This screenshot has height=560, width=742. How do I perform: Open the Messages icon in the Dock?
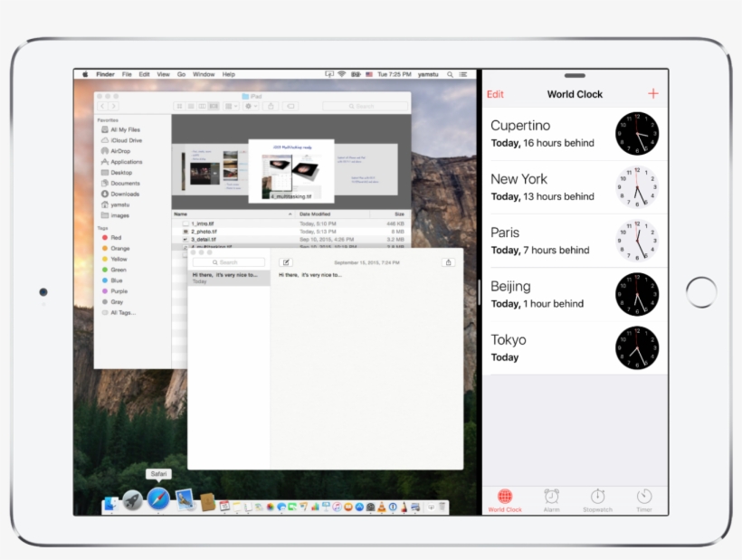click(x=281, y=507)
